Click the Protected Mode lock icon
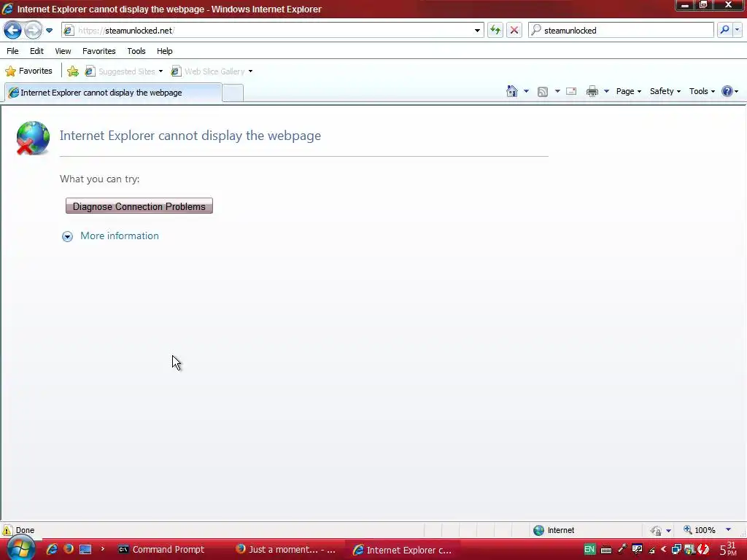This screenshot has height=560, width=747. click(656, 531)
